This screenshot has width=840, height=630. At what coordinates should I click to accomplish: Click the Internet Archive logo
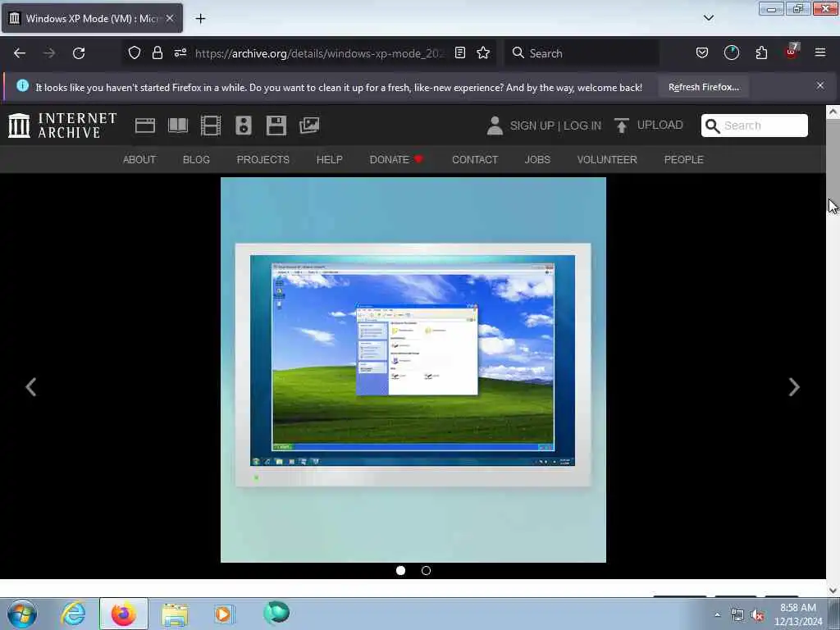[62, 126]
